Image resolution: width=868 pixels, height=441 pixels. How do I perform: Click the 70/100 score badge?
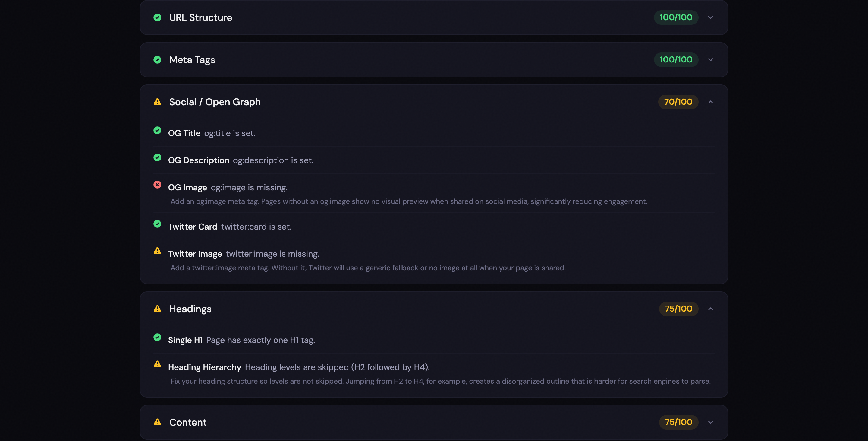678,102
